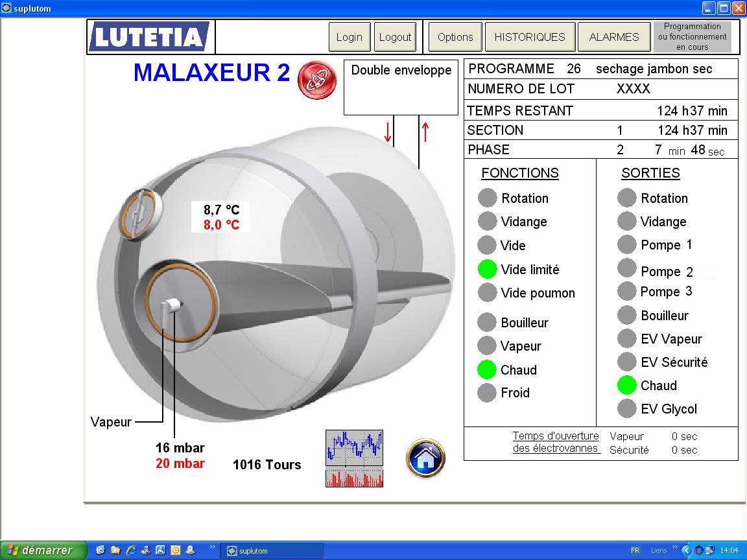Open the blue trend graph thumbnail

354,447
